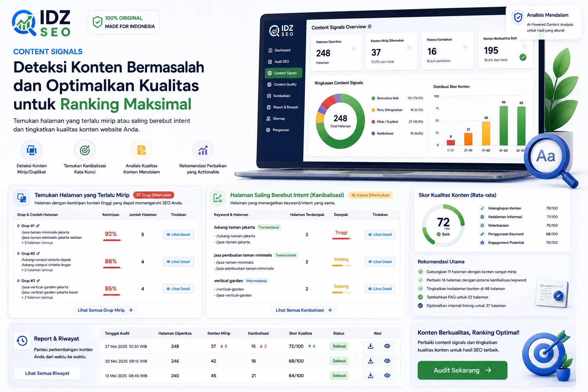Click the Audit Sekarang button
This screenshot has height=392, width=588.
462,370
